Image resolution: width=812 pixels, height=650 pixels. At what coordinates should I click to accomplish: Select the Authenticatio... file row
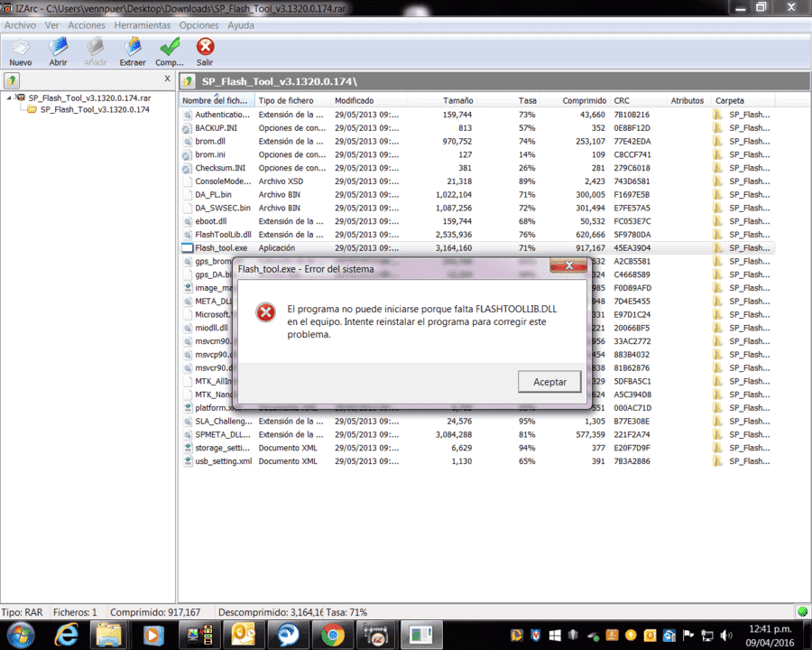pos(477,115)
